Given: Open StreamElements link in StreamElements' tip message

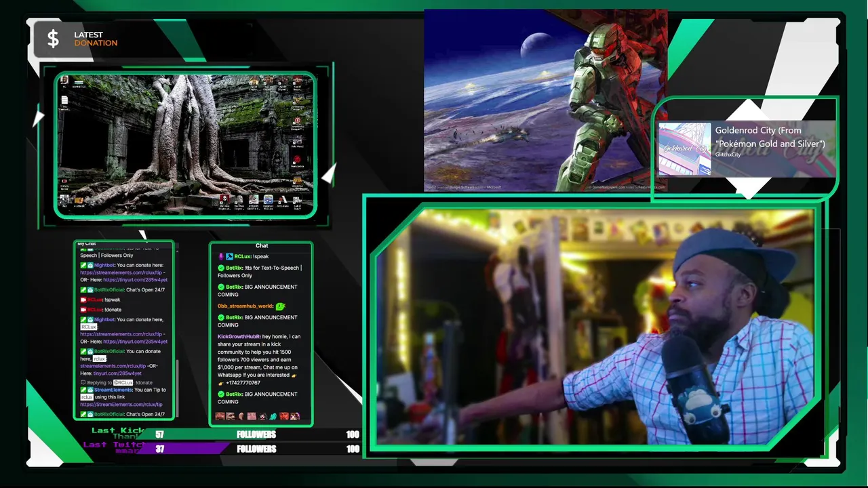Looking at the screenshot, I should [121, 405].
